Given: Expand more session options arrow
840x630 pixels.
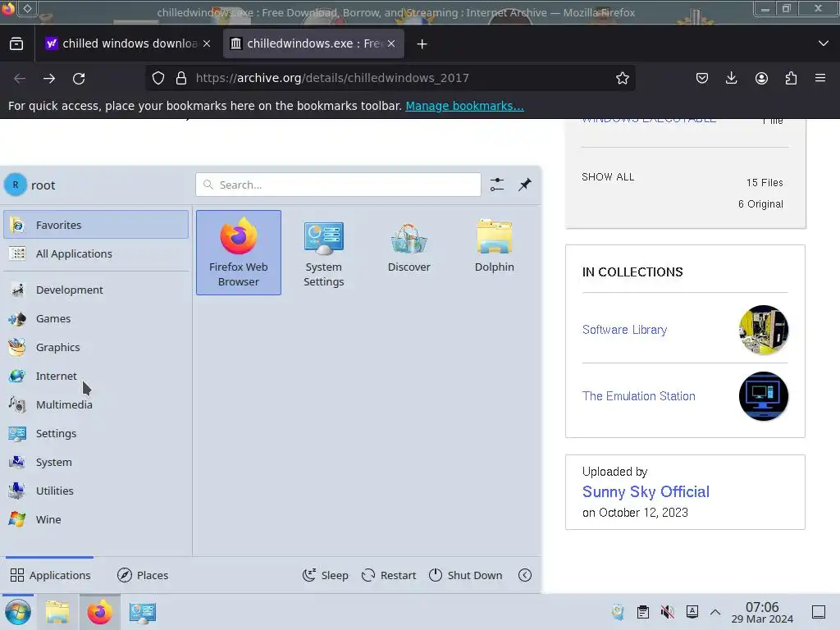Looking at the screenshot, I should (525, 575).
